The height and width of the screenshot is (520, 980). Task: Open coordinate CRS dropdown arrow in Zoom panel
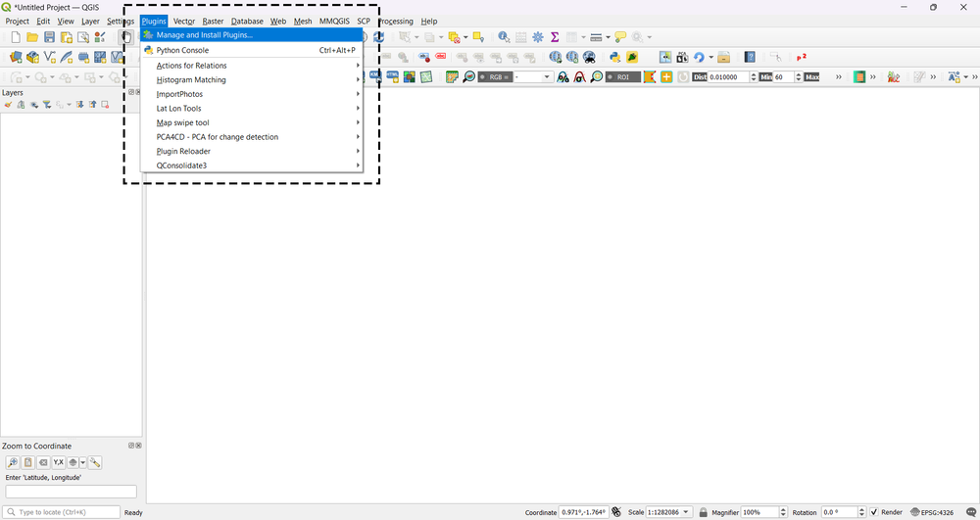[82, 462]
